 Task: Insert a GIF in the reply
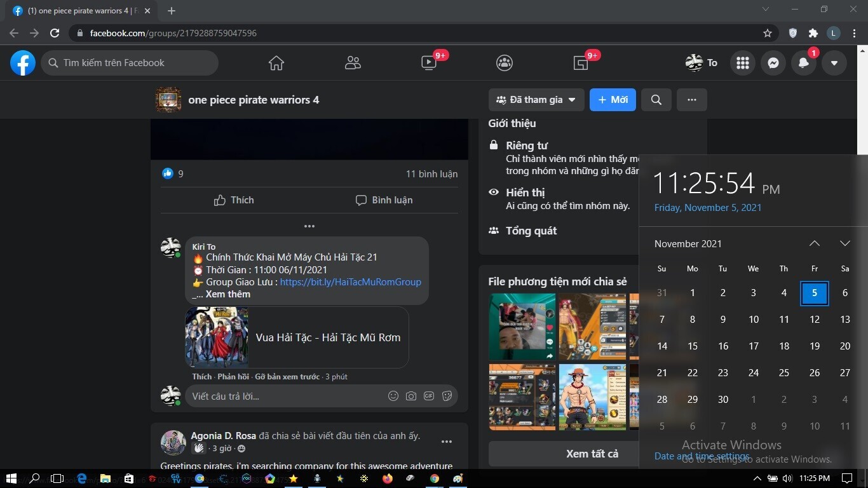point(429,396)
